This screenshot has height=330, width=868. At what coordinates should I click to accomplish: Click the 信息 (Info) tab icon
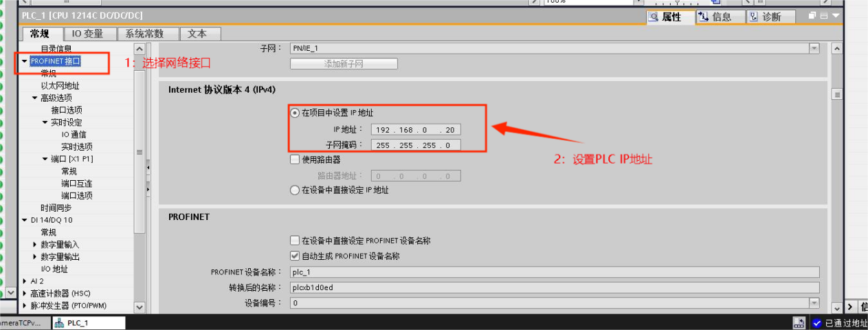704,17
